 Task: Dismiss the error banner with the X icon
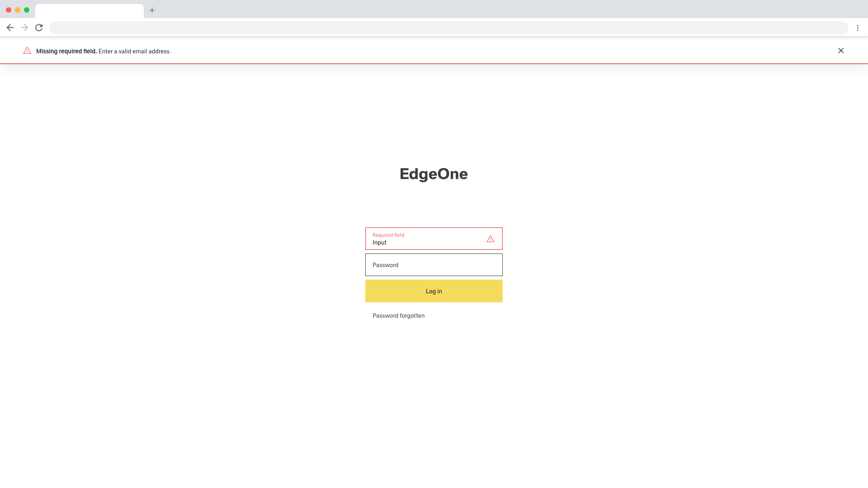(841, 51)
